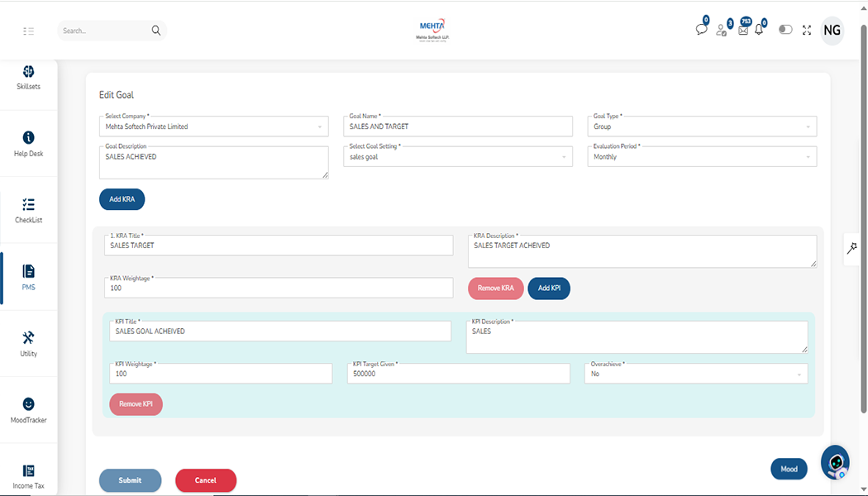Open the Utility sidebar menu
The width and height of the screenshot is (868, 496).
(28, 343)
